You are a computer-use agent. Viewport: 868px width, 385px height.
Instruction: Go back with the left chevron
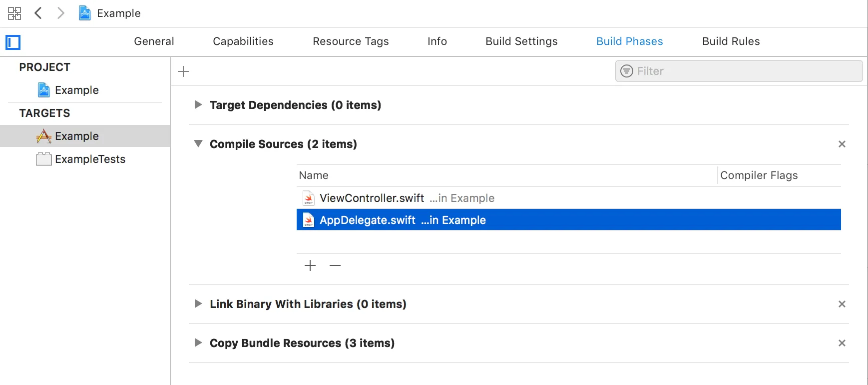point(38,13)
